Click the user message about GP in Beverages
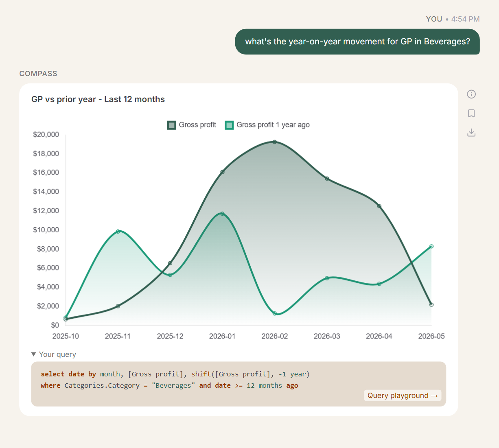The width and height of the screenshot is (499, 448). point(357,42)
